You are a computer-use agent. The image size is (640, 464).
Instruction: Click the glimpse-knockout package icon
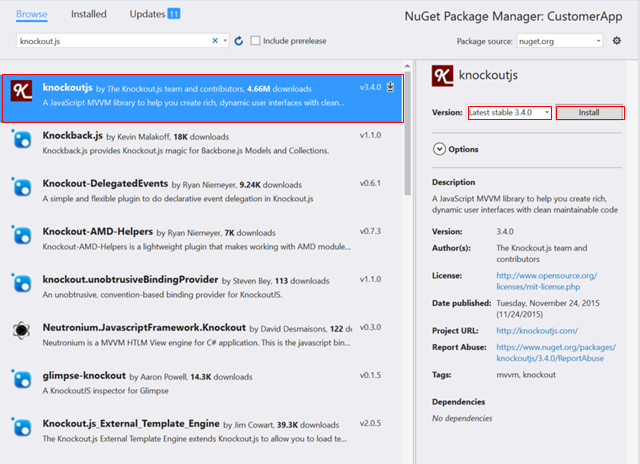point(20,379)
